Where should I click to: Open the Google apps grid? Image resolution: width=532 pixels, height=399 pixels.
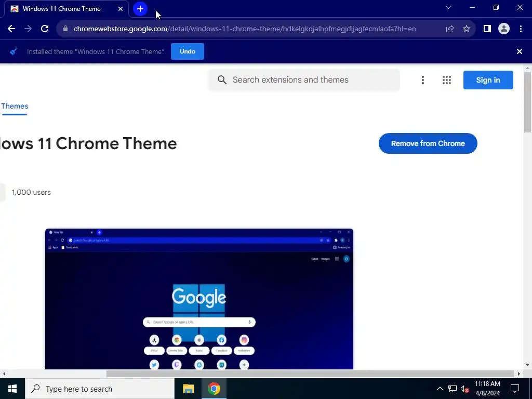[x=447, y=80]
